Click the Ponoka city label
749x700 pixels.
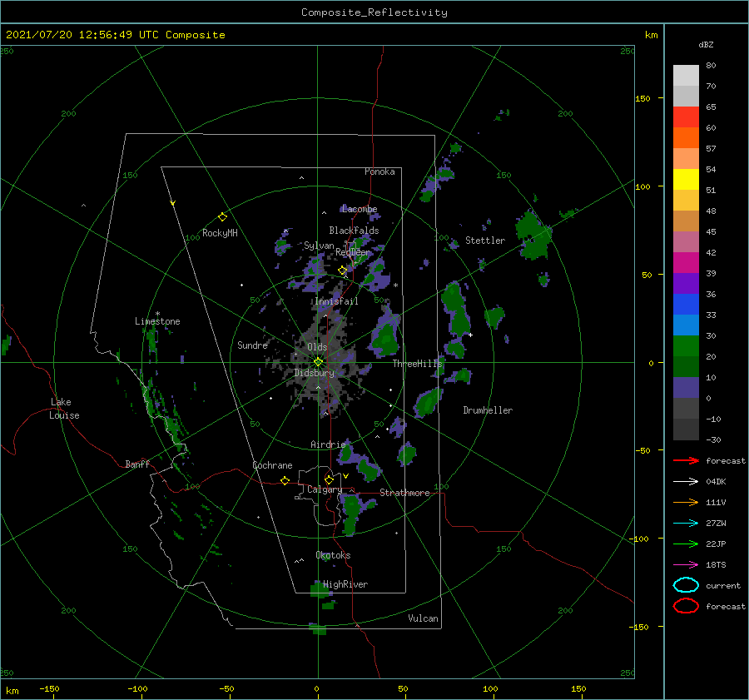pos(379,171)
